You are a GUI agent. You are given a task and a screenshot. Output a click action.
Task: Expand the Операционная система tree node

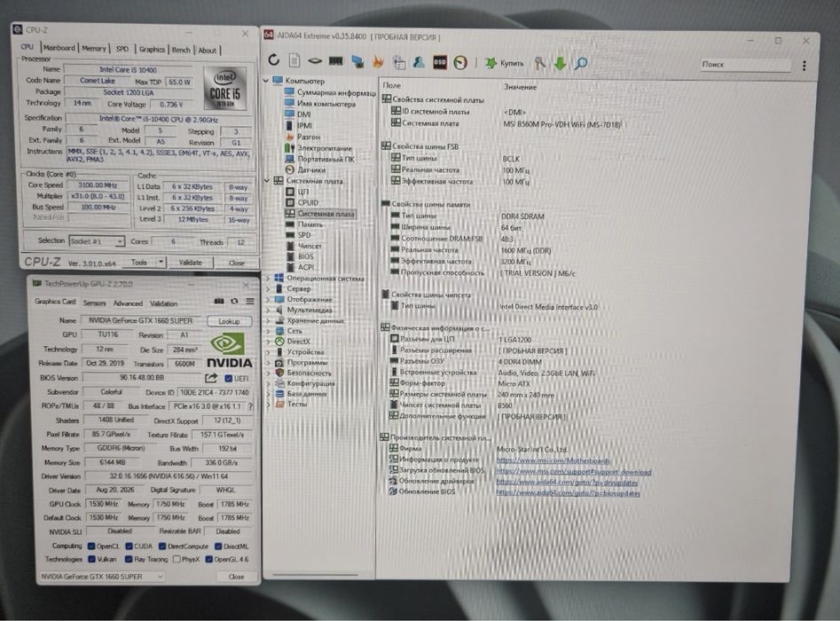point(267,278)
